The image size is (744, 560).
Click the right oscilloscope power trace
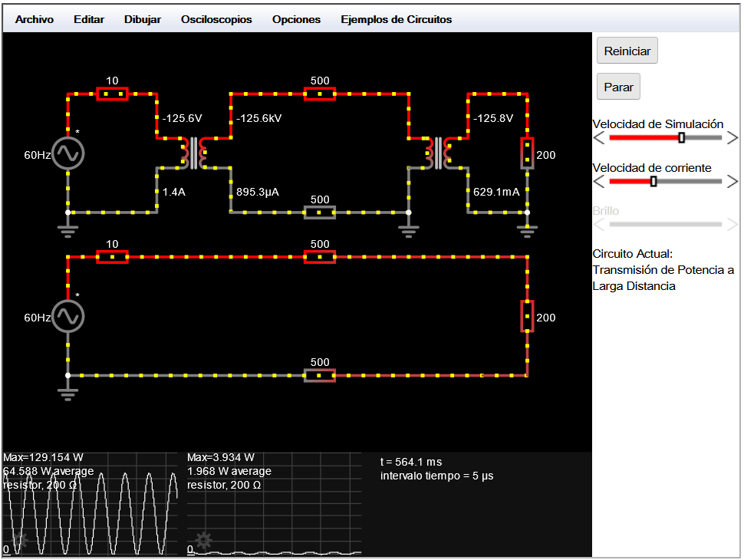(275, 553)
